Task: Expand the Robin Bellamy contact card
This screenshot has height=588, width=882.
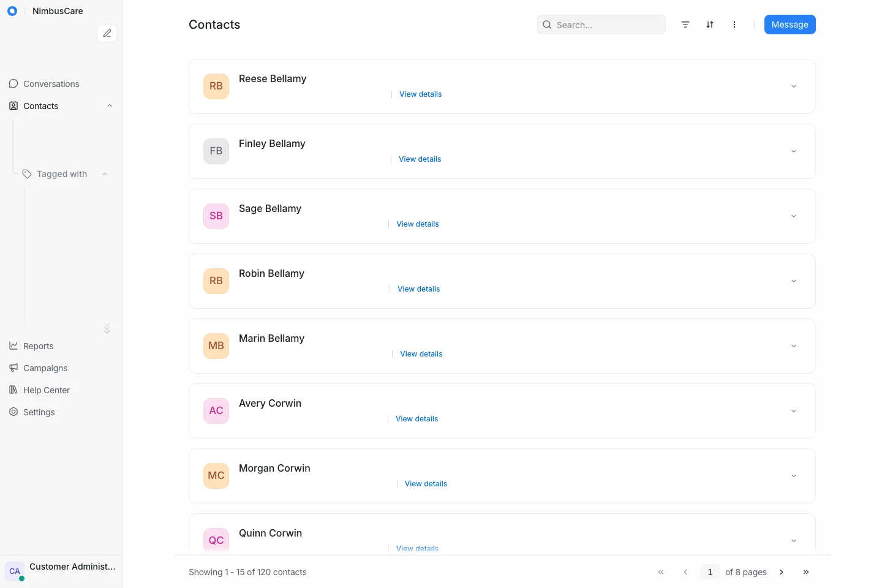Action: point(794,281)
